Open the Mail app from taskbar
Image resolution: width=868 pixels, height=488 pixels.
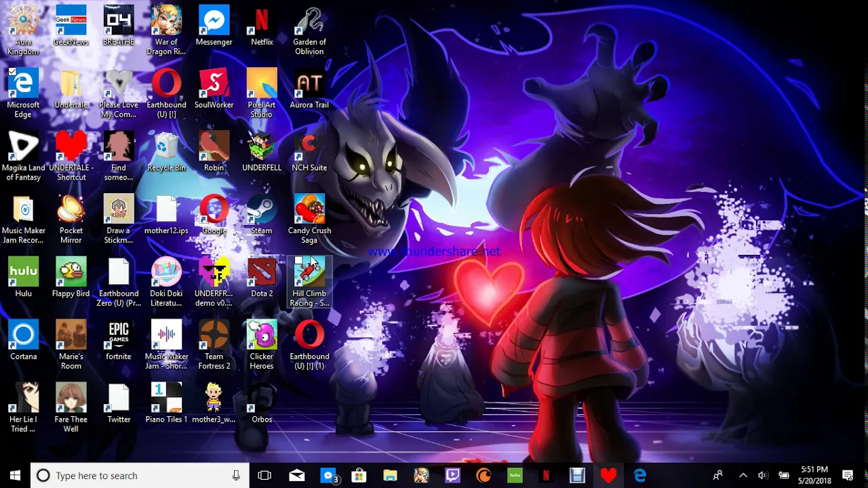[297, 476]
